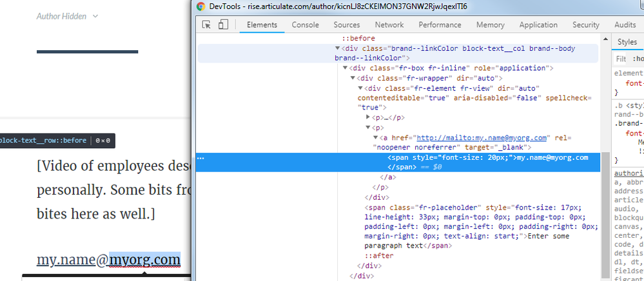Screen dimensions: 644x281
Task: Open the Author Hidden dropdown
Action: pyautogui.click(x=68, y=16)
